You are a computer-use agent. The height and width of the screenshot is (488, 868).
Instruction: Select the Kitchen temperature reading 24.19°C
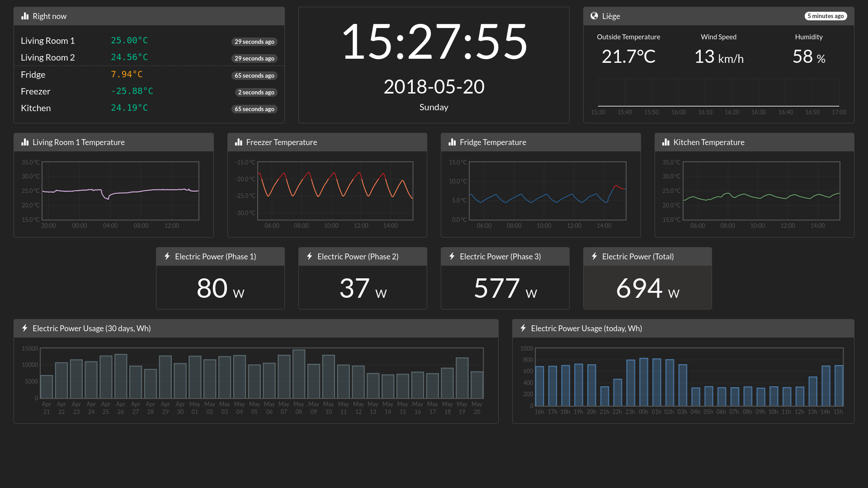point(129,108)
